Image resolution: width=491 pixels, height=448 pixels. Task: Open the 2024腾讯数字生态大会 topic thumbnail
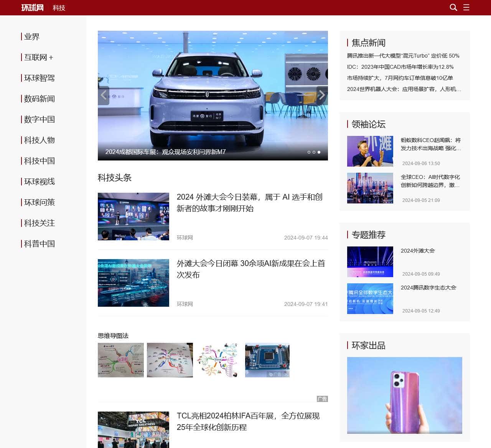click(370, 299)
